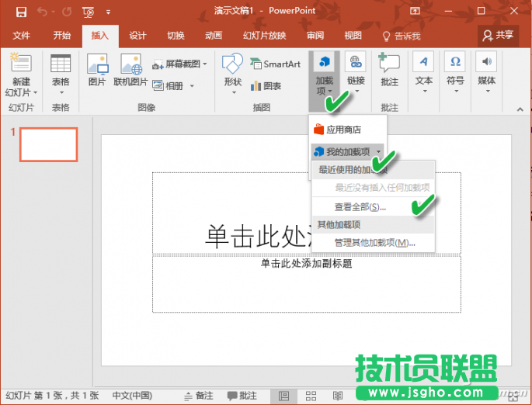Open Customize Quick Access Toolbar arrow
The height and width of the screenshot is (405, 532).
(108, 12)
